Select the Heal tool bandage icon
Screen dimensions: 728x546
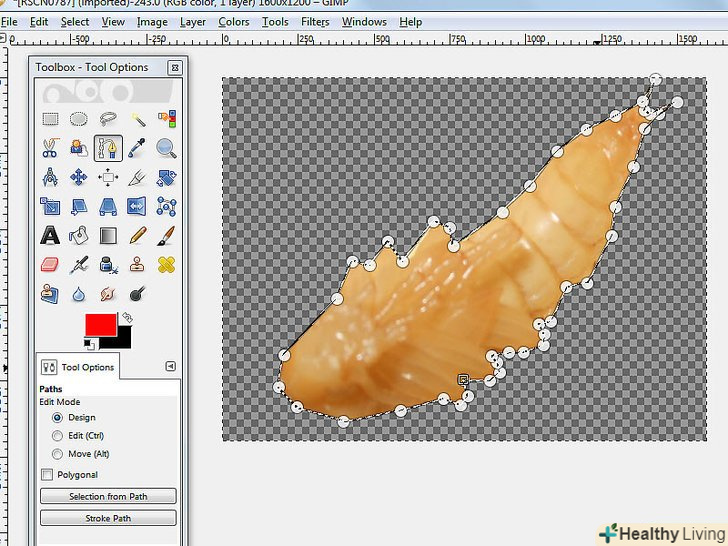click(x=166, y=265)
